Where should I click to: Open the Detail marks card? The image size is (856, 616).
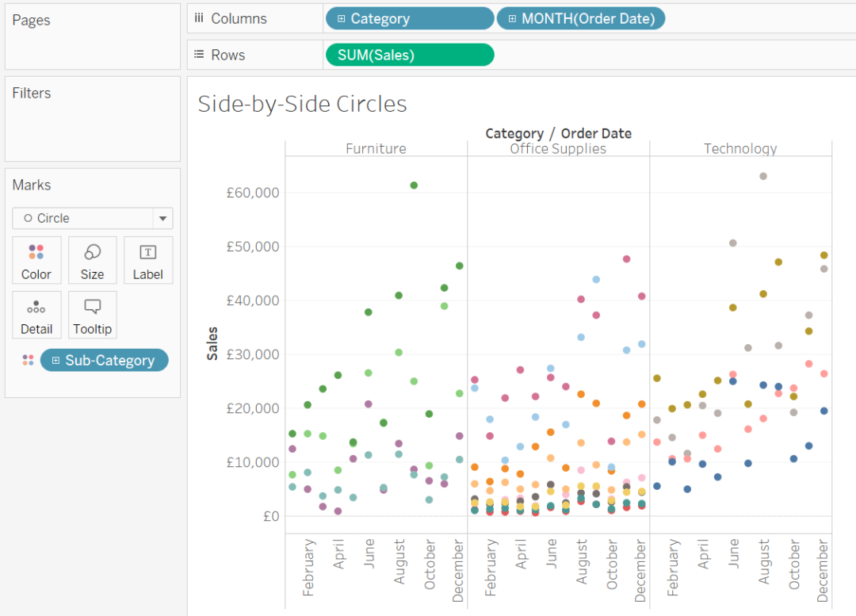tap(36, 315)
